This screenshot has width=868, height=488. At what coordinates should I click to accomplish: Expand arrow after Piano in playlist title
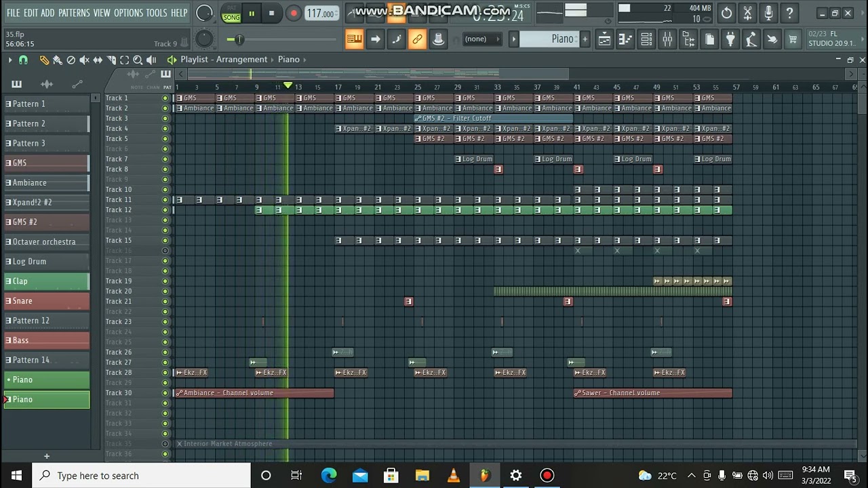click(305, 60)
